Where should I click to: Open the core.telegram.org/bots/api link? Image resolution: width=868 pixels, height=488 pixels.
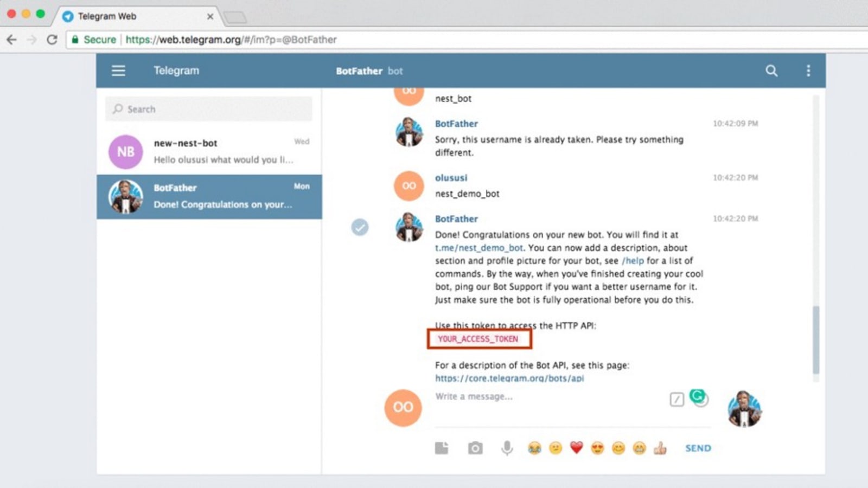point(509,378)
